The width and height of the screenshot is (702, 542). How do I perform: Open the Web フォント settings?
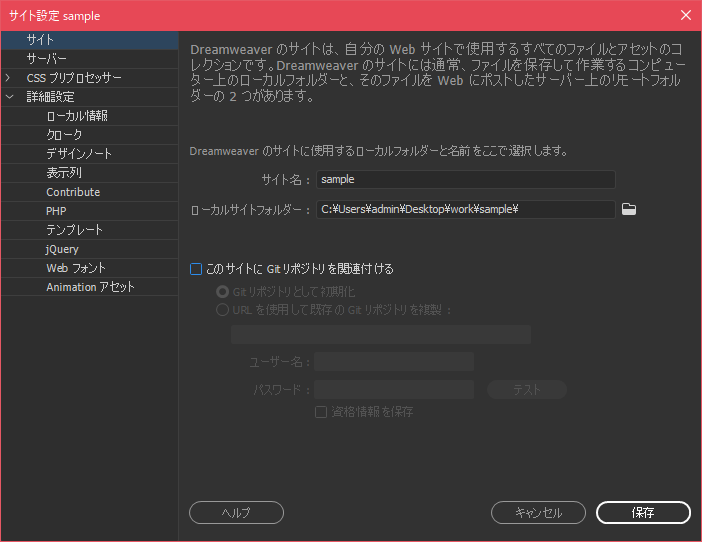[x=90, y=268]
